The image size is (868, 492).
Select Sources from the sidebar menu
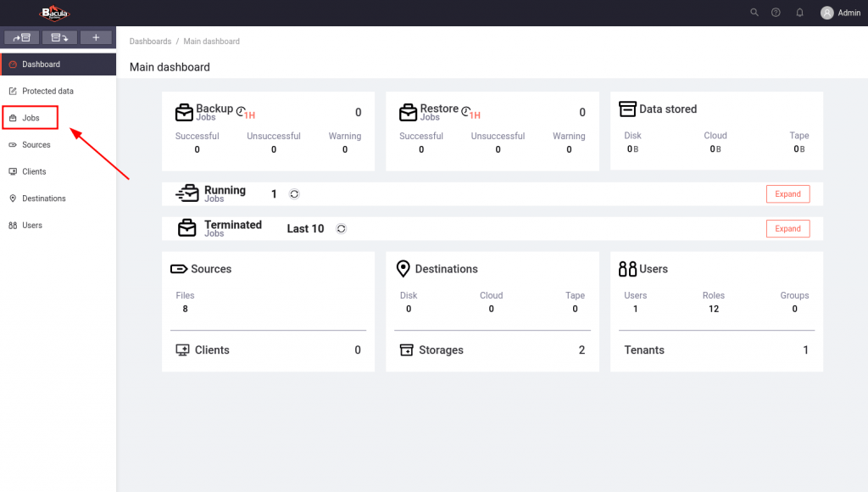pyautogui.click(x=36, y=145)
